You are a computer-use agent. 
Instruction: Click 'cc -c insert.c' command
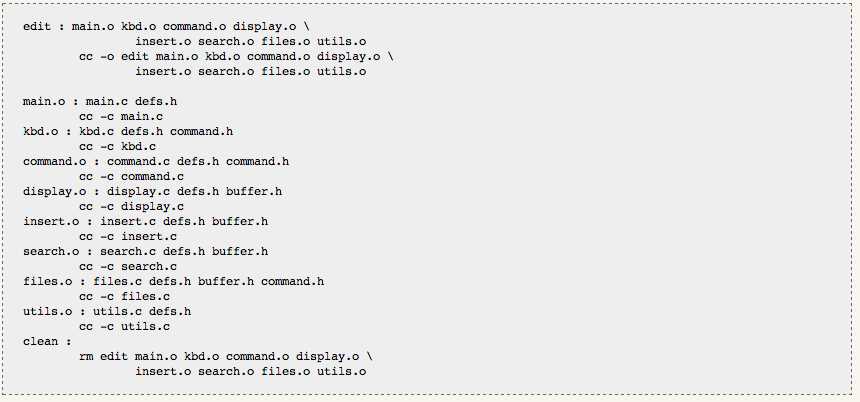pos(128,237)
